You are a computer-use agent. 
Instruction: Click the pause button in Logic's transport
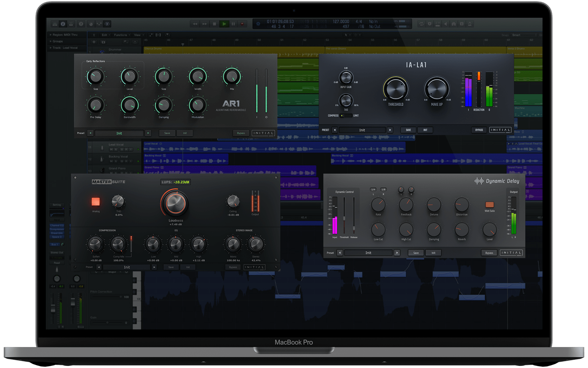pyautogui.click(x=233, y=24)
